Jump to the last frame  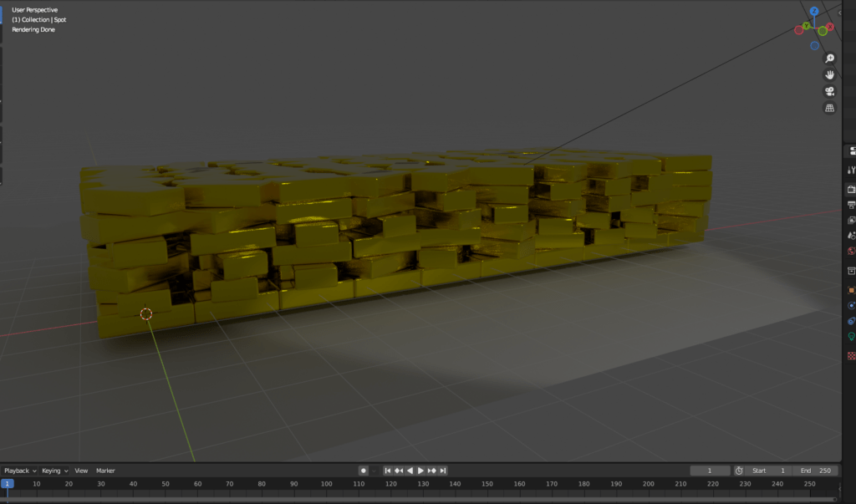[x=442, y=470]
